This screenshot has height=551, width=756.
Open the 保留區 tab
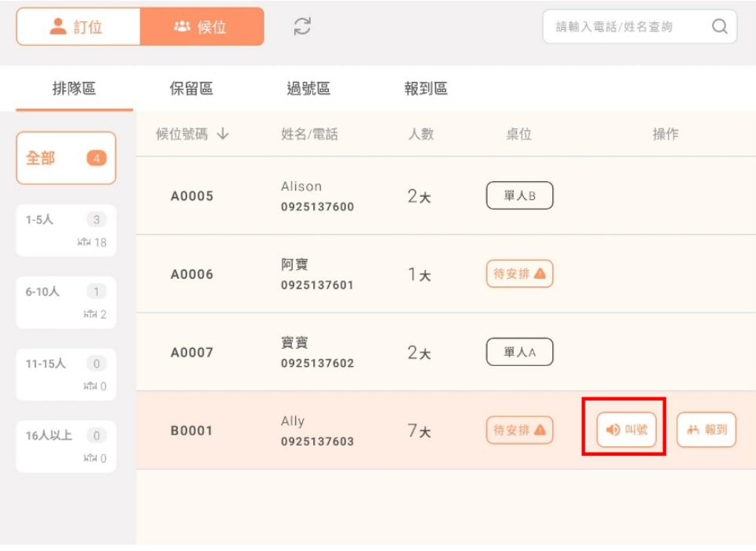(x=191, y=89)
